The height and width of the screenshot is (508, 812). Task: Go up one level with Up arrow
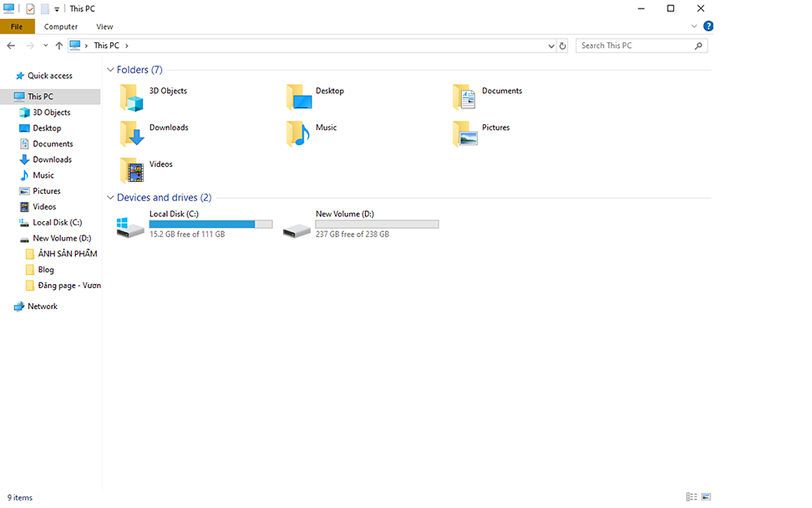coord(59,46)
